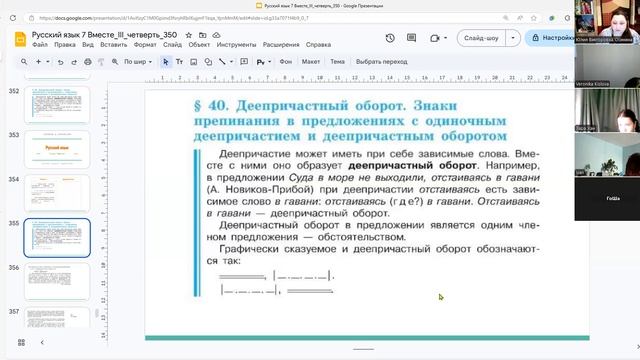This screenshot has width=640, height=360.
Task: Select slide 353 thumbnail
Action: click(57, 149)
